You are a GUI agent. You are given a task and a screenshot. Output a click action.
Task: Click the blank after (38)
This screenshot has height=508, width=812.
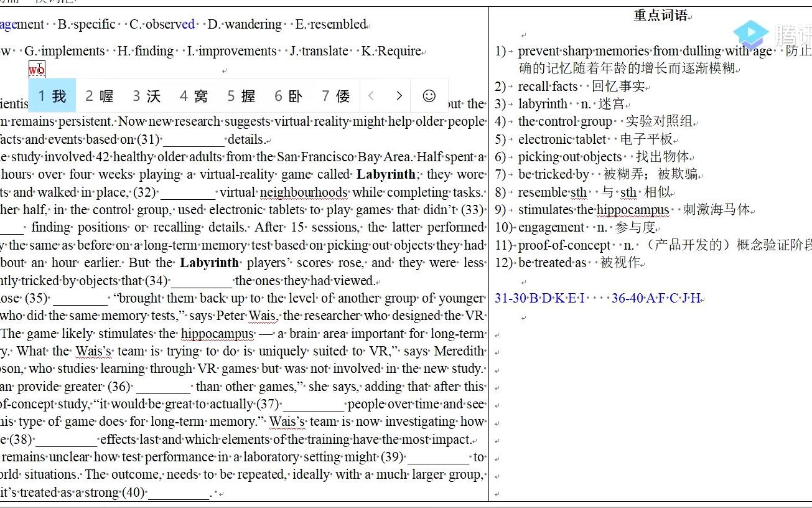(x=67, y=440)
